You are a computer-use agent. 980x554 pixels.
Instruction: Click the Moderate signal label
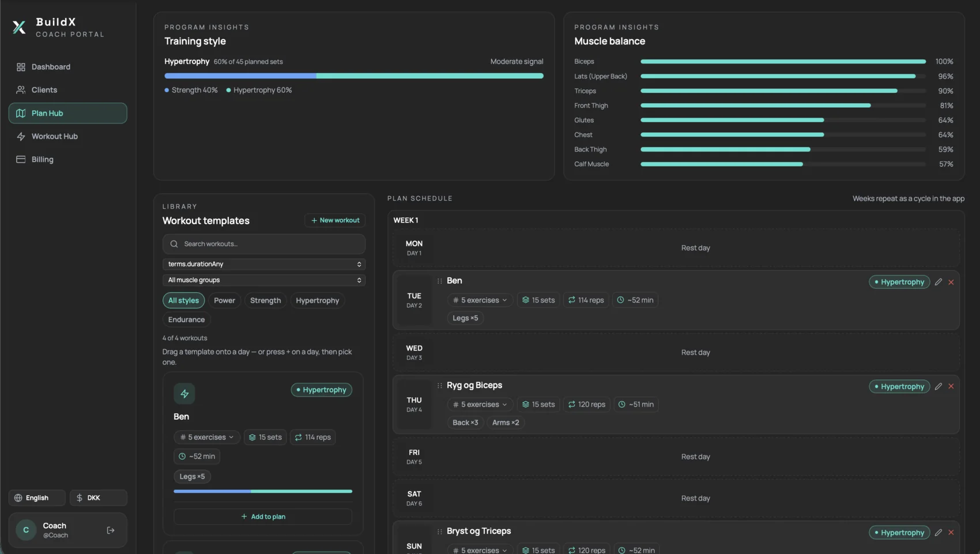point(517,62)
